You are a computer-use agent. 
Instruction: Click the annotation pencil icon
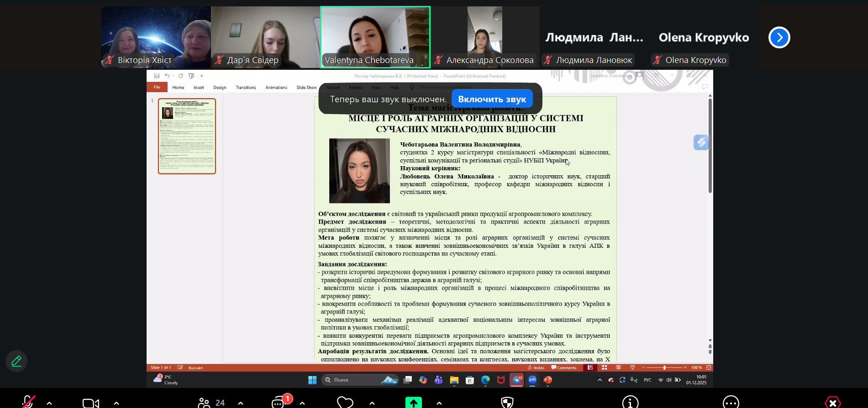point(16,361)
